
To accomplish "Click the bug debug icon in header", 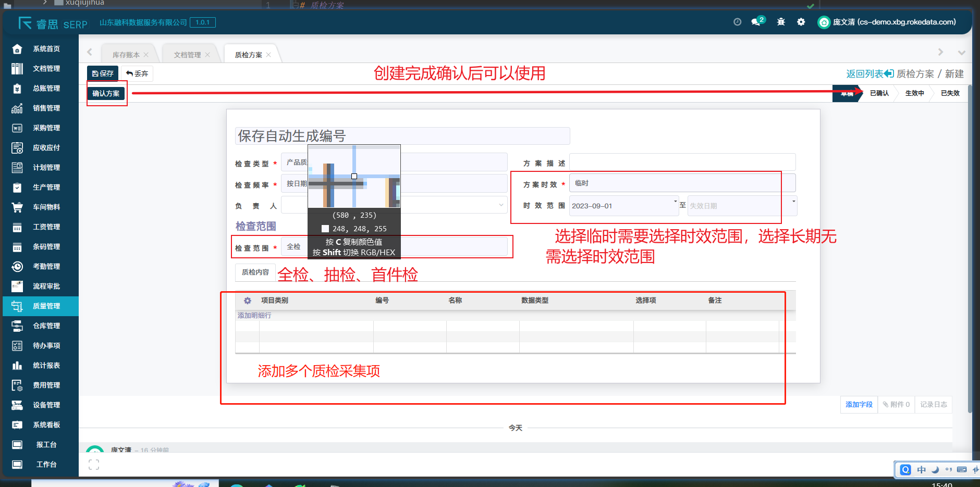I will click(x=780, y=22).
